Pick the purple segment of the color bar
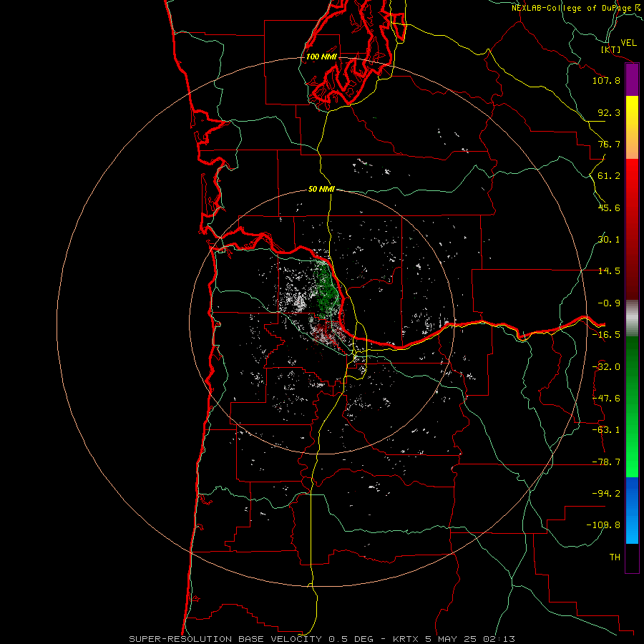Image resolution: width=644 pixels, height=644 pixels. (x=632, y=80)
